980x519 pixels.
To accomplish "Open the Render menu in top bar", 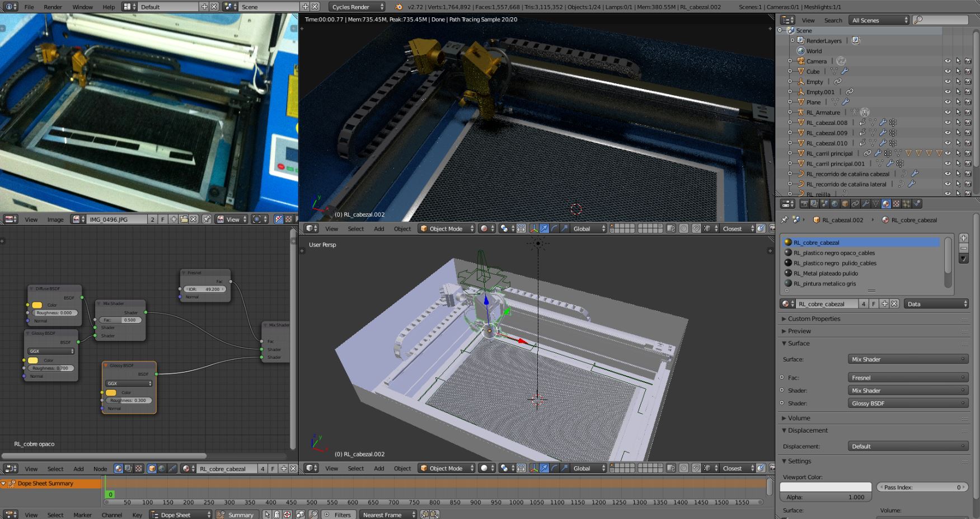I will coord(53,7).
